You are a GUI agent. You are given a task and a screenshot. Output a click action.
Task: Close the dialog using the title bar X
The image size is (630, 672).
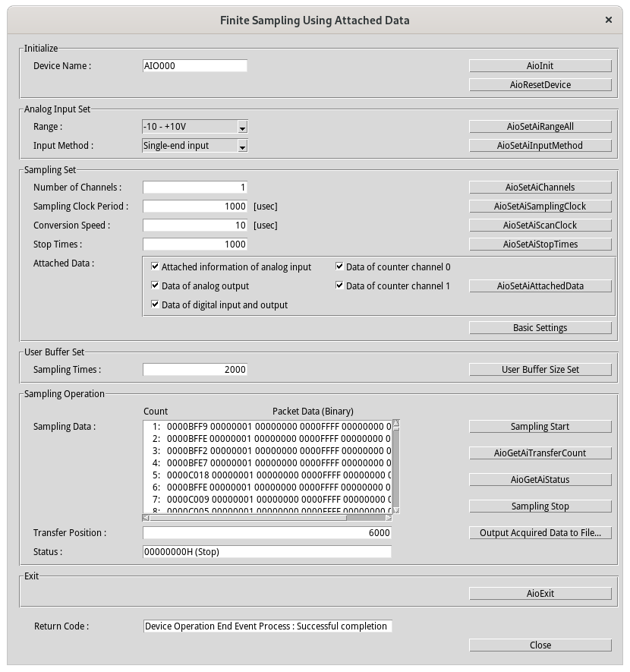pos(609,21)
